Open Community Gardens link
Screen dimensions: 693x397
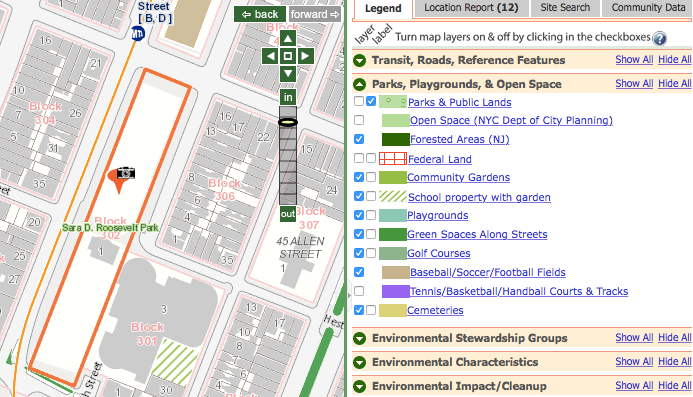tap(458, 177)
